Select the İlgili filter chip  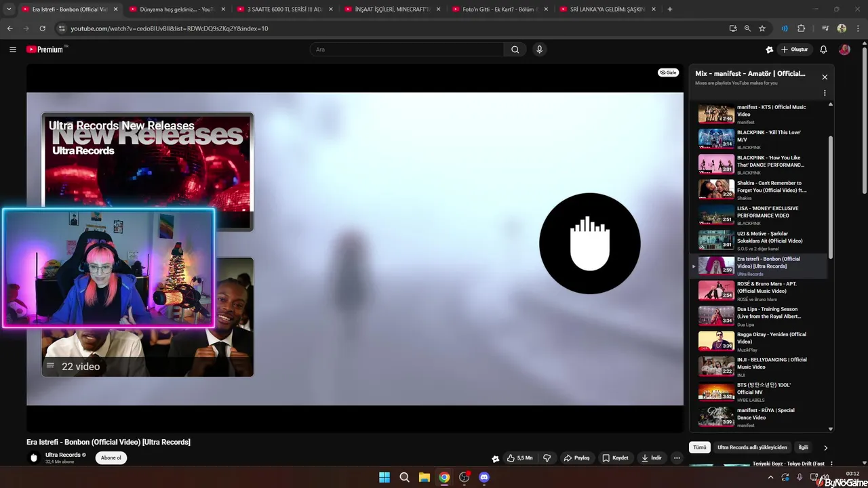point(803,447)
